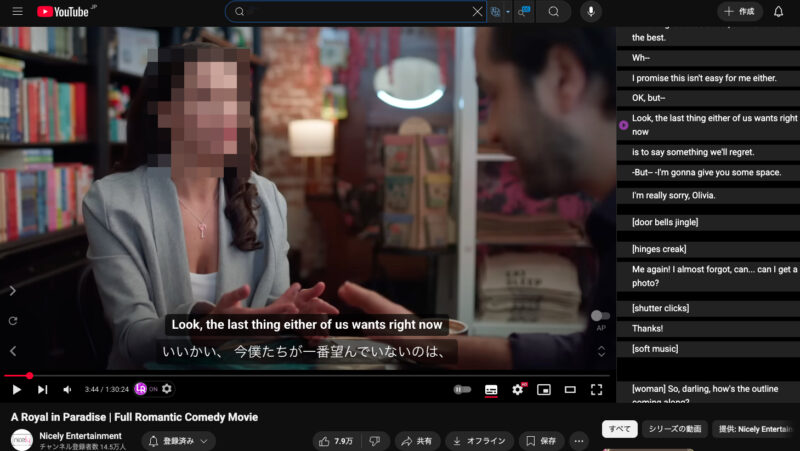
Task: Go to YouTube home via the logo
Action: 63,11
